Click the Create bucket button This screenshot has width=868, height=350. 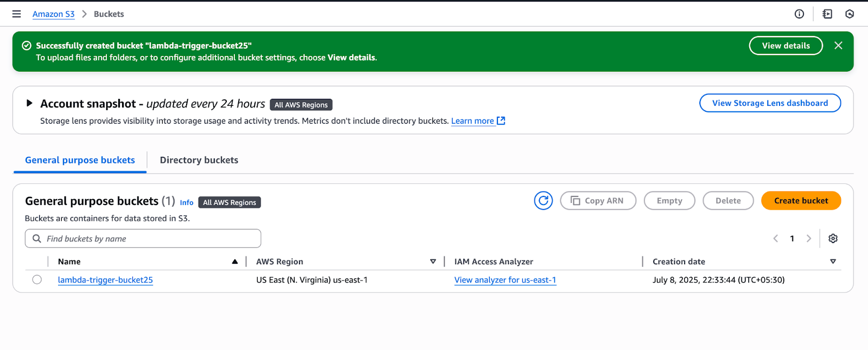tap(801, 201)
